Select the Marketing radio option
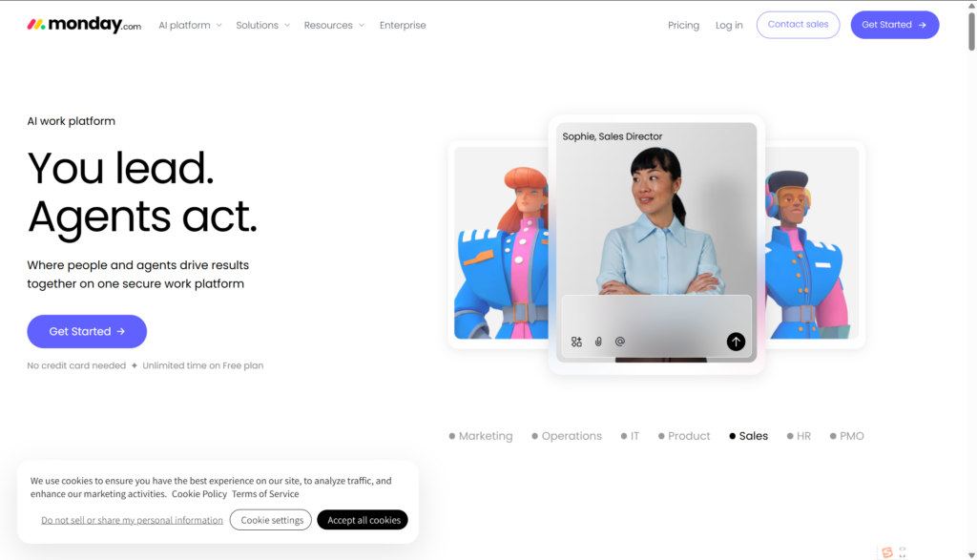 pyautogui.click(x=481, y=436)
